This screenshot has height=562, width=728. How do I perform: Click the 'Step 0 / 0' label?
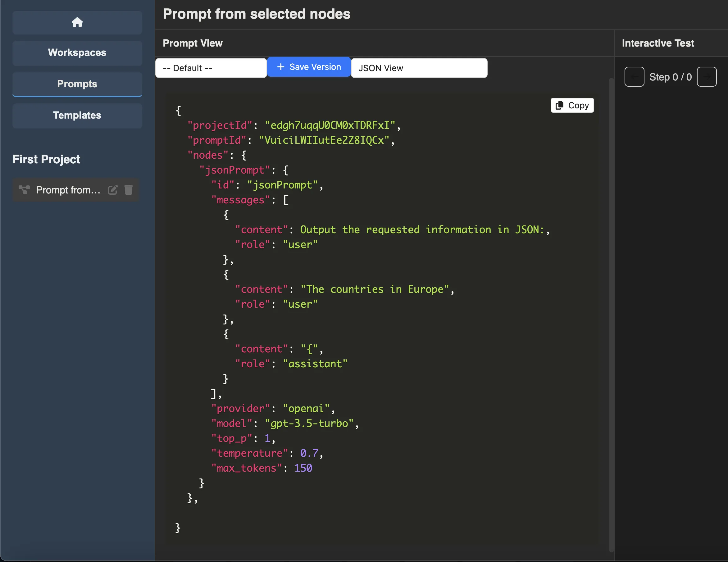(x=670, y=77)
